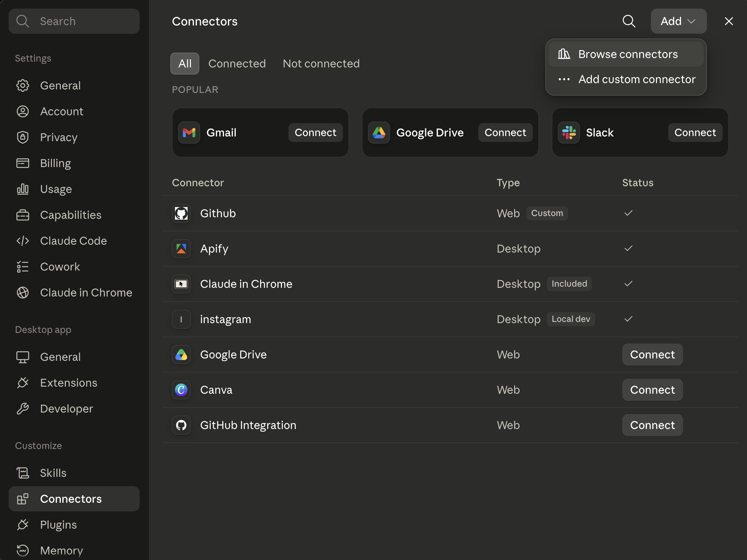Select the Plugins plug icon
This screenshot has width=747, height=560.
coord(23,525)
